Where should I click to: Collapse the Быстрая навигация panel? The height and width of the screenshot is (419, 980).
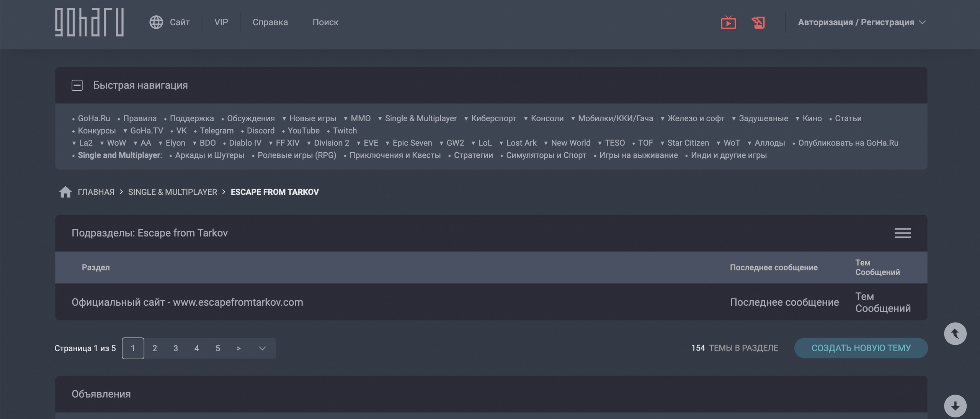[77, 85]
